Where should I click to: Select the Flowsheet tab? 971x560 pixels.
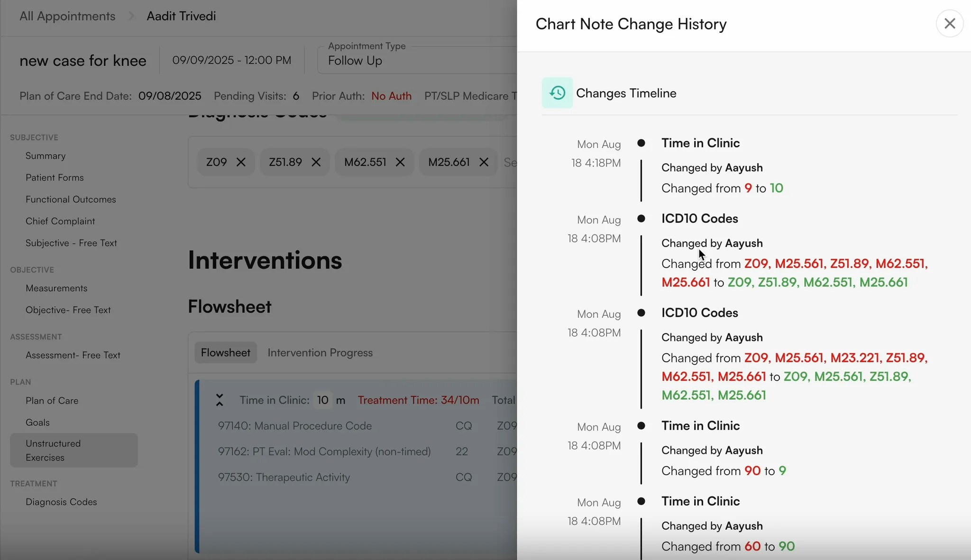click(x=226, y=352)
